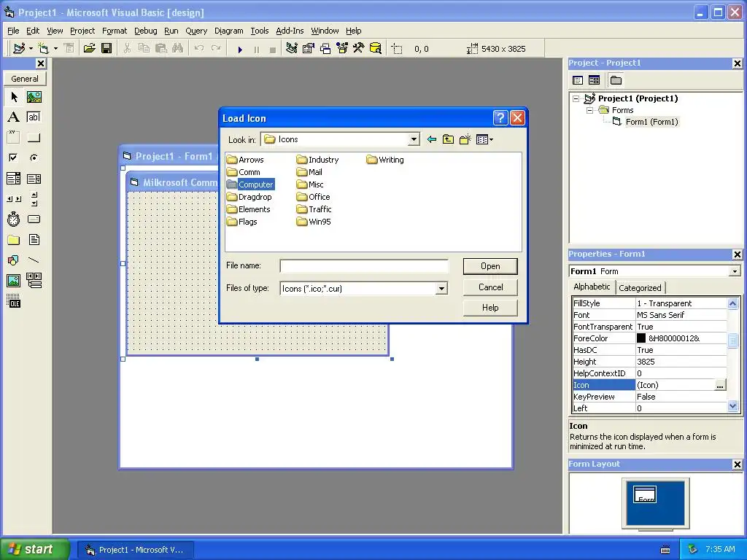Select the Pointer tool in toolbox
The width and height of the screenshot is (747, 560).
coord(14,97)
